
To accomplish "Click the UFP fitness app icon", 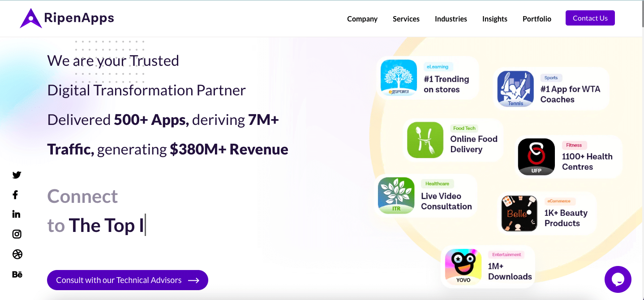I will [x=536, y=157].
